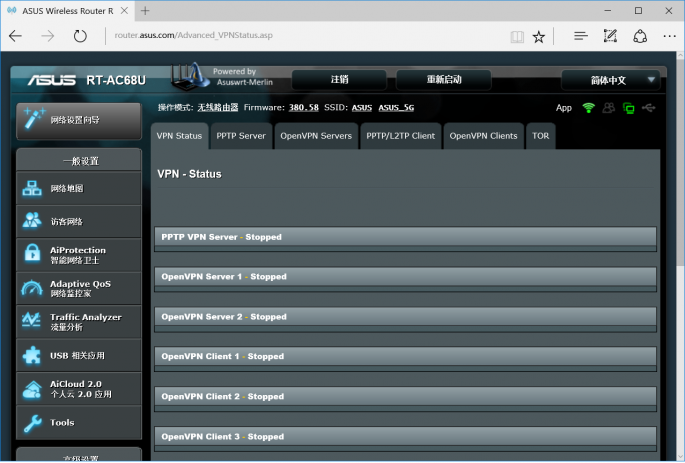Click the browser forward arrow
685x463 pixels.
(48, 36)
